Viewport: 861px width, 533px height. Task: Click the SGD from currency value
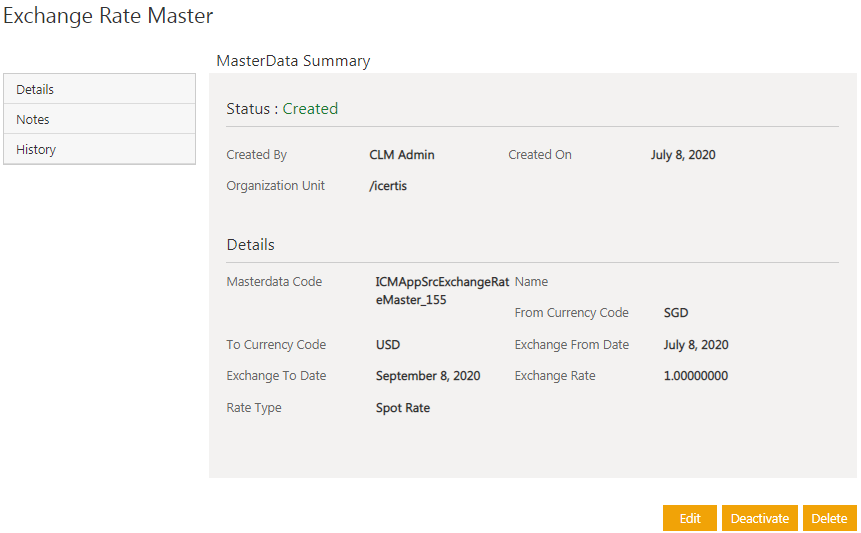point(676,313)
